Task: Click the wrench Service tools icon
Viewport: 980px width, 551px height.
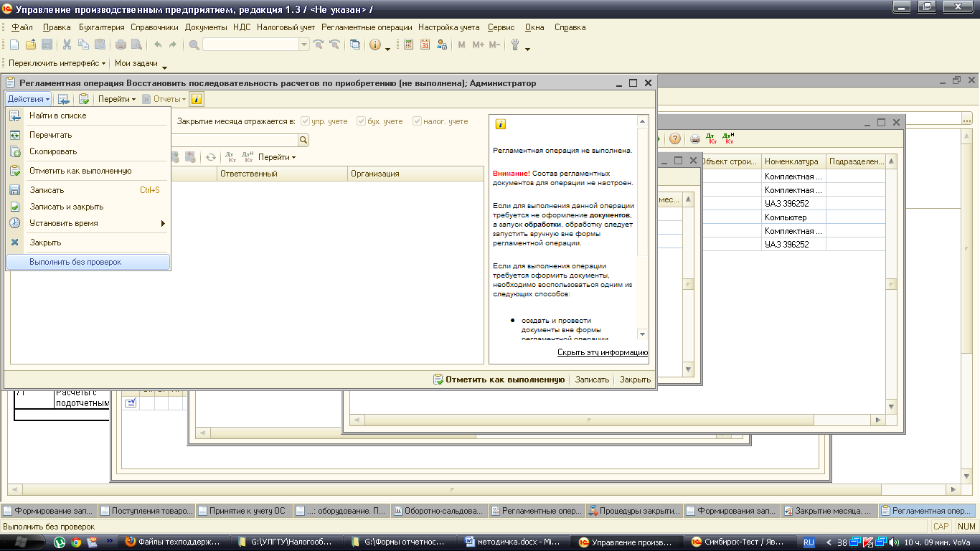Action: (x=515, y=44)
